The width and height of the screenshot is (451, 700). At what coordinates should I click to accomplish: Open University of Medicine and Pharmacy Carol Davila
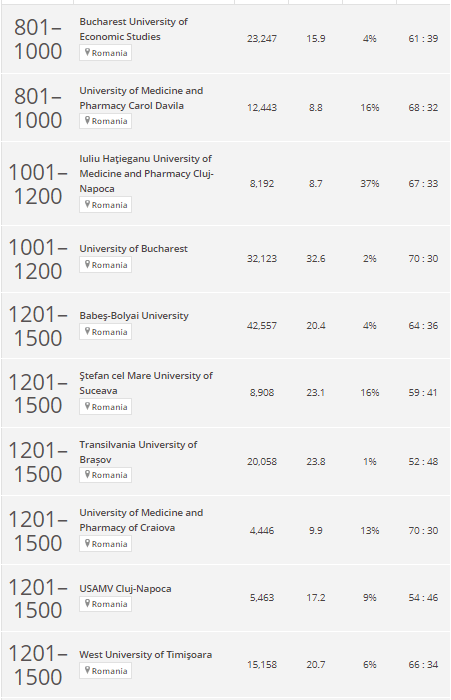coord(141,98)
